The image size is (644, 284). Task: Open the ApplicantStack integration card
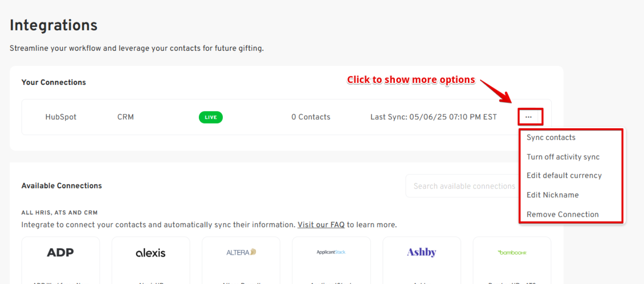[331, 252]
